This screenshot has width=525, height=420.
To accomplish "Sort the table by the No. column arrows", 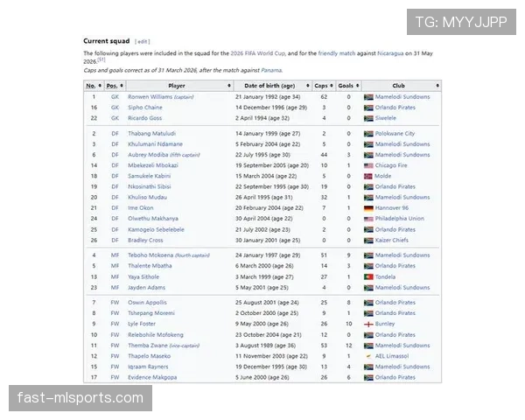I will click(100, 86).
